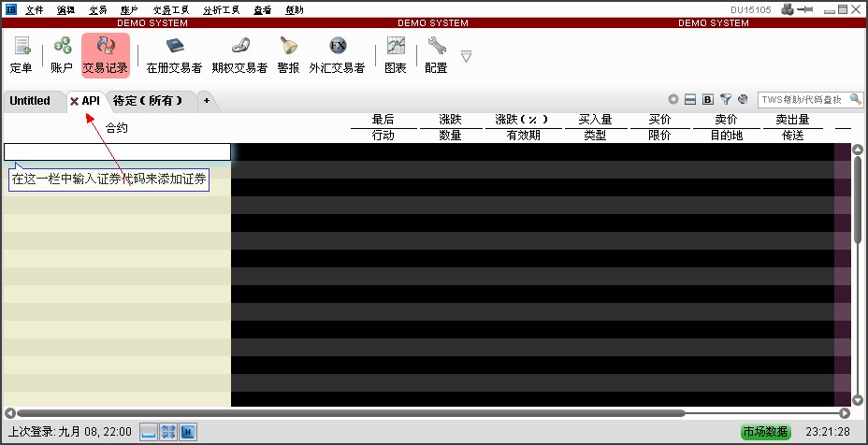Click the horizontal scrollbar right arrow
Screen dimensions: 868x445
point(845,413)
